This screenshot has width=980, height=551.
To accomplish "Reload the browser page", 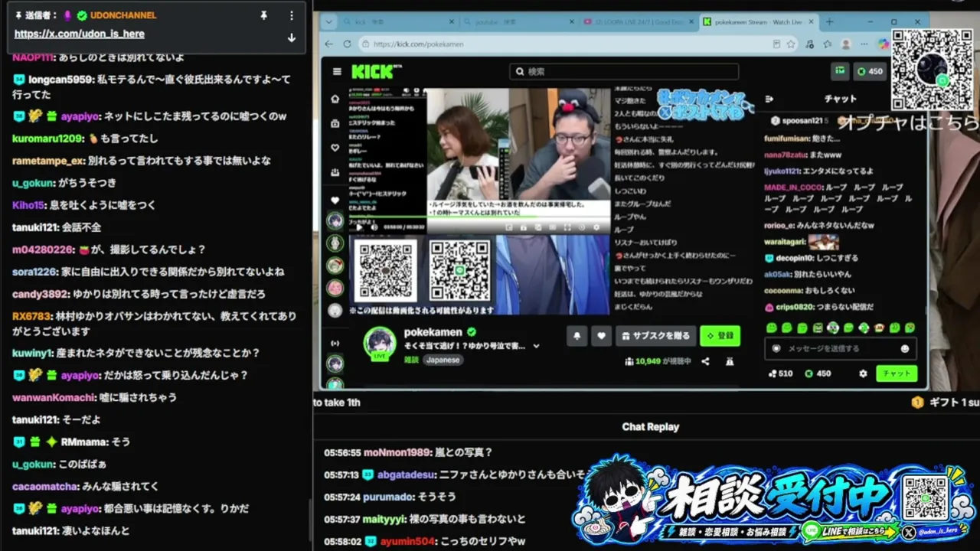I will (x=347, y=44).
